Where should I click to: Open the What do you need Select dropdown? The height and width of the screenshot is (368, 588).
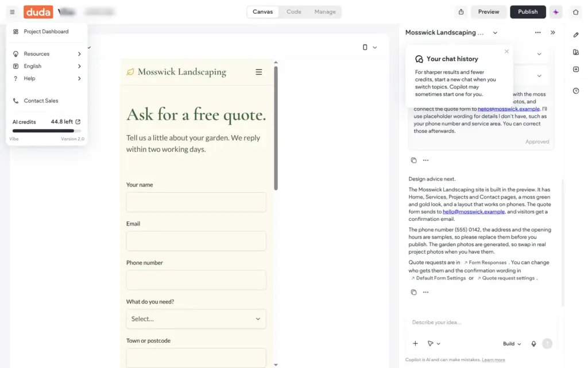point(196,319)
